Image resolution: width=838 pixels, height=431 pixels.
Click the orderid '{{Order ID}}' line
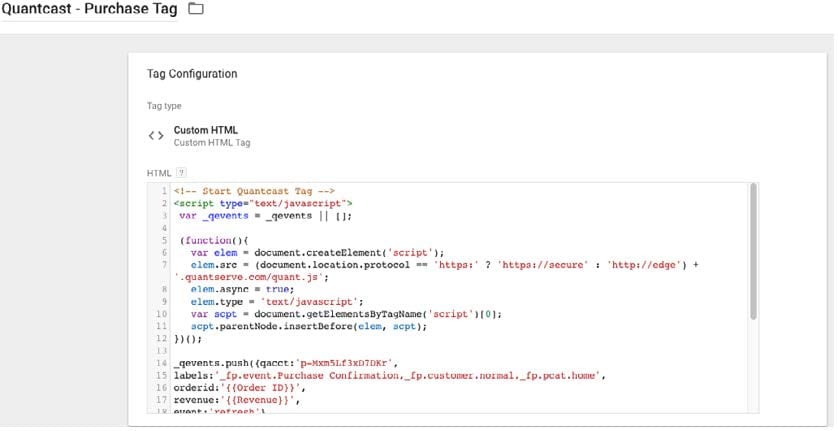click(x=239, y=388)
